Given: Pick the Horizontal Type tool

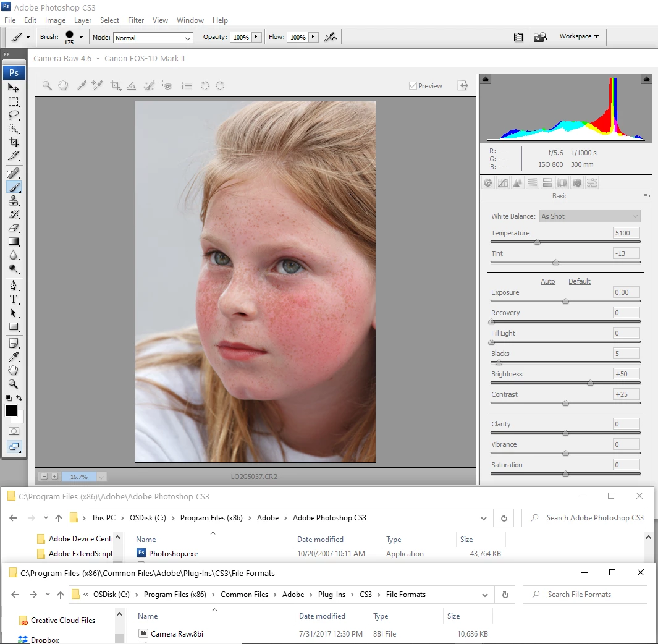Looking at the screenshot, I should [x=14, y=299].
